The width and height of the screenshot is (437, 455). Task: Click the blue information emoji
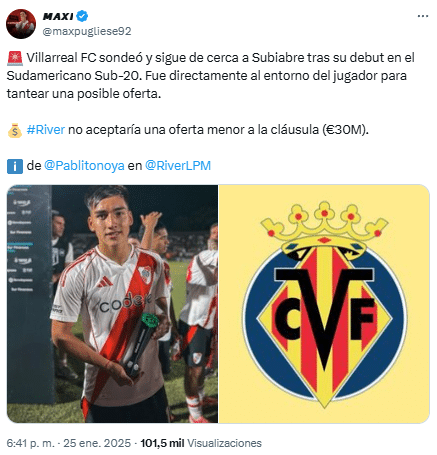(15, 166)
